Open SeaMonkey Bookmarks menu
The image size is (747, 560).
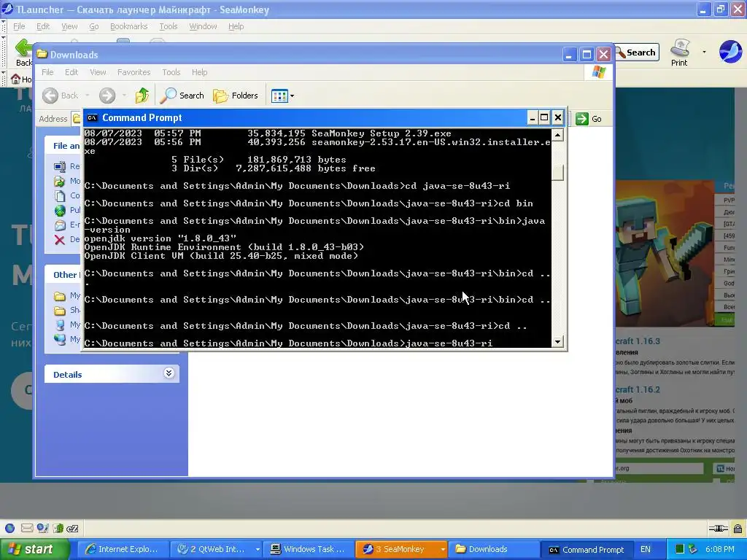coord(128,26)
